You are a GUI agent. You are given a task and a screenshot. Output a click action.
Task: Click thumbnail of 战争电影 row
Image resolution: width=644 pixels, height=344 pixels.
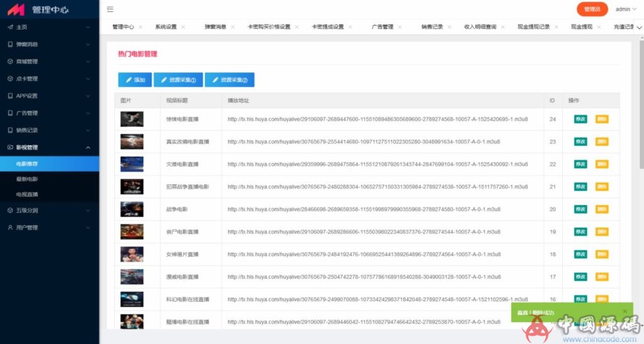tap(132, 209)
